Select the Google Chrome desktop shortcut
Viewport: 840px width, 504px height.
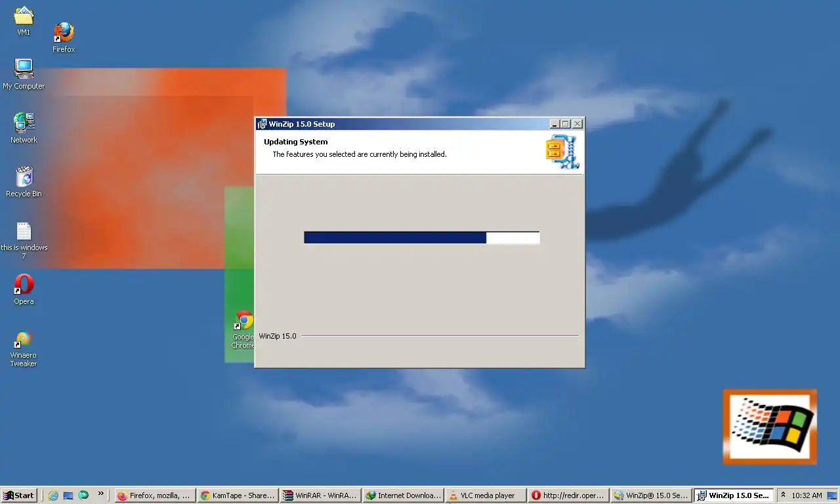(243, 330)
